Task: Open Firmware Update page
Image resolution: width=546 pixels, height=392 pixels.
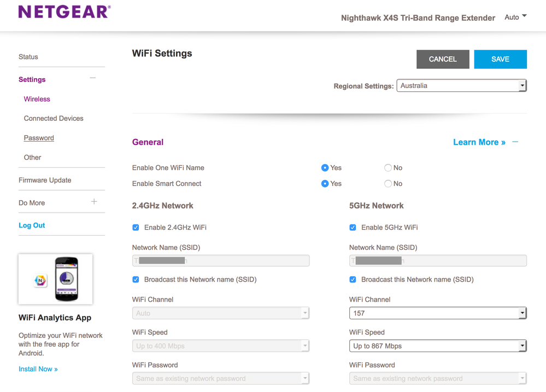Action: (45, 180)
